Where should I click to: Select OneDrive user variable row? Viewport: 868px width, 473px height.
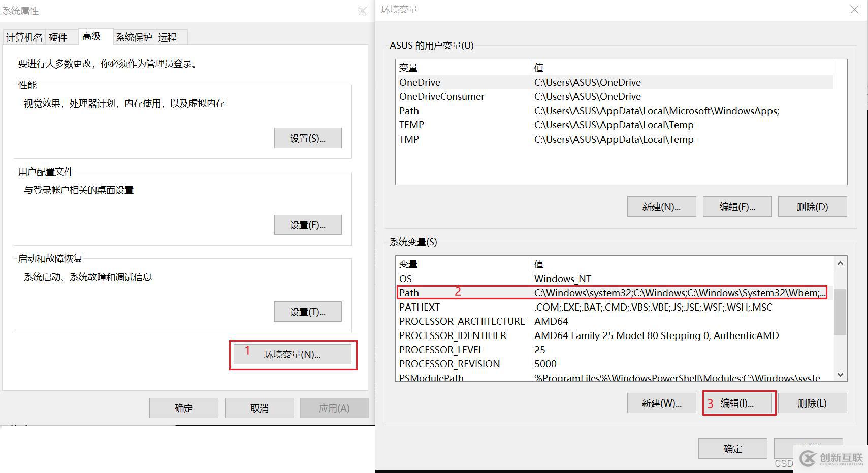615,82
